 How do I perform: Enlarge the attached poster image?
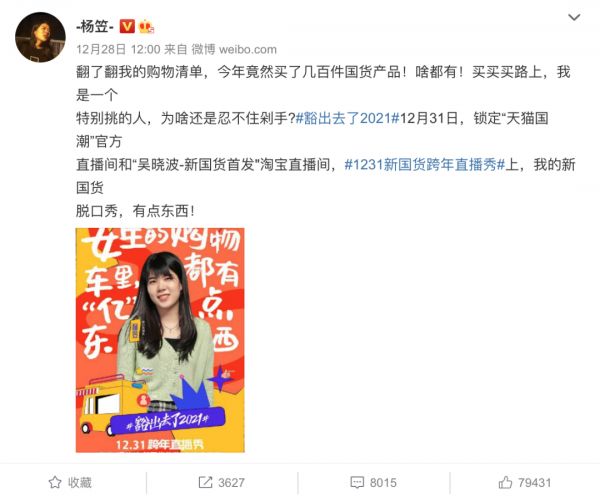coord(160,340)
